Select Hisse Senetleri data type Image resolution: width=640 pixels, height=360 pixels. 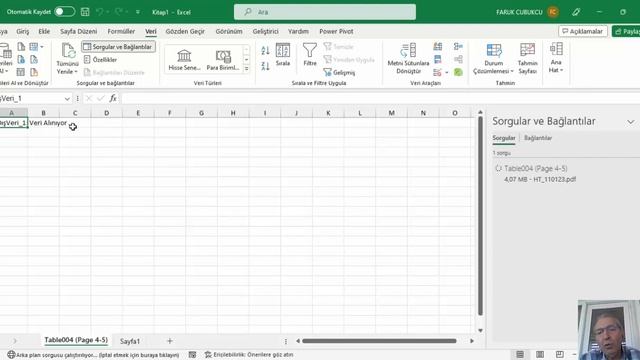point(184,60)
